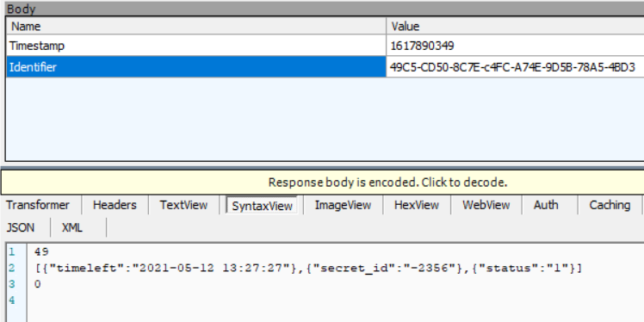Open the TextView tab
The image size is (644, 322).
pos(183,205)
